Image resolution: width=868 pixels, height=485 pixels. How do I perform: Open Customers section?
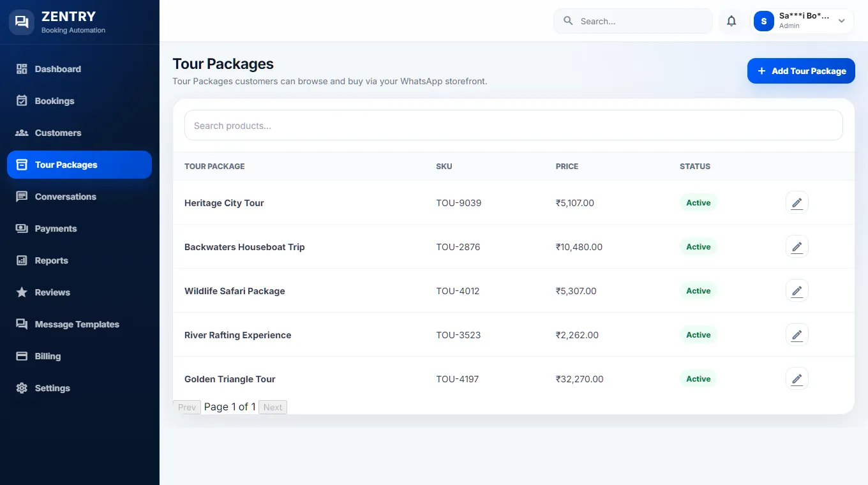coord(79,133)
